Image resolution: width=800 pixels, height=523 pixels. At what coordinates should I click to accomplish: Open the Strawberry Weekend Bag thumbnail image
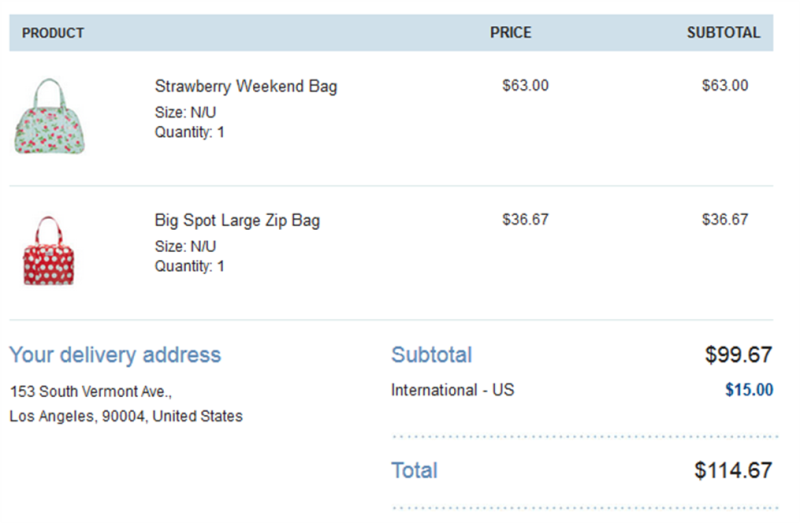pos(49,116)
